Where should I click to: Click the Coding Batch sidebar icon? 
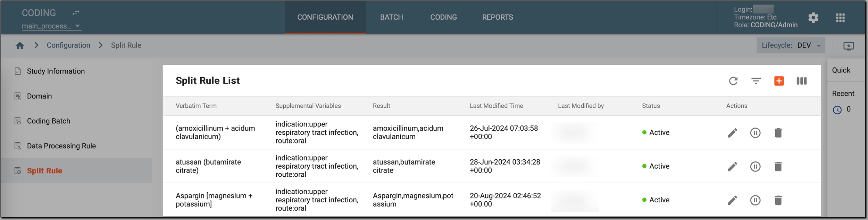(18, 121)
